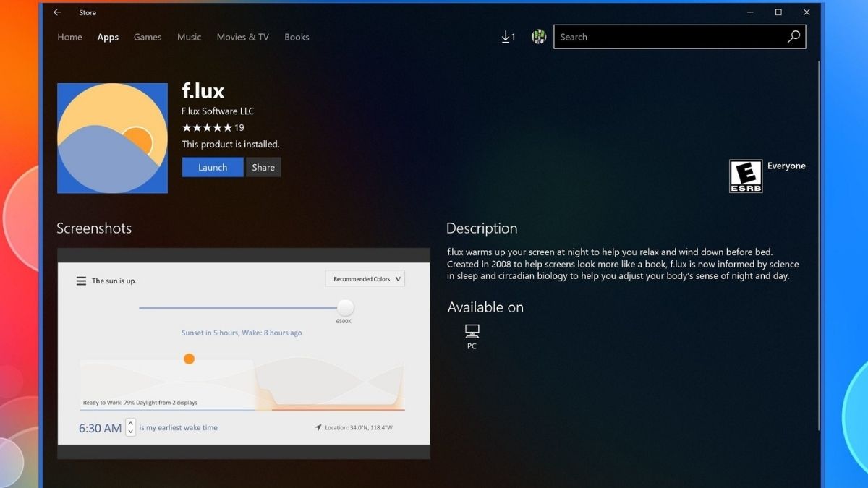Click the f.lux app logo image

point(112,138)
